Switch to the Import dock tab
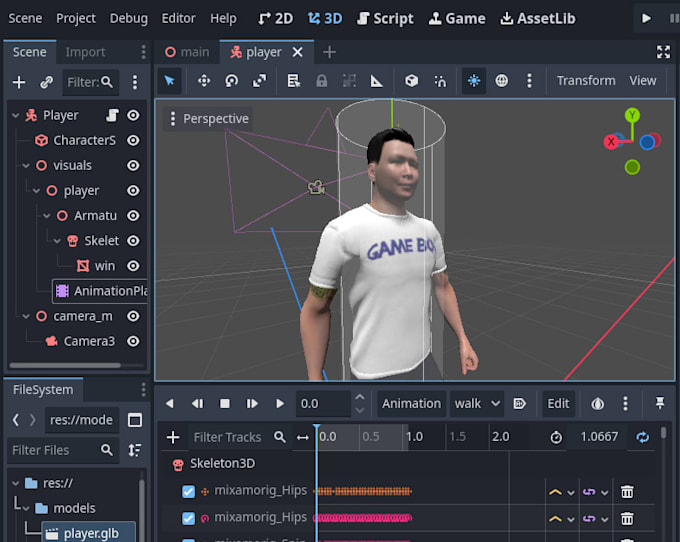This screenshot has width=680, height=542. (85, 52)
